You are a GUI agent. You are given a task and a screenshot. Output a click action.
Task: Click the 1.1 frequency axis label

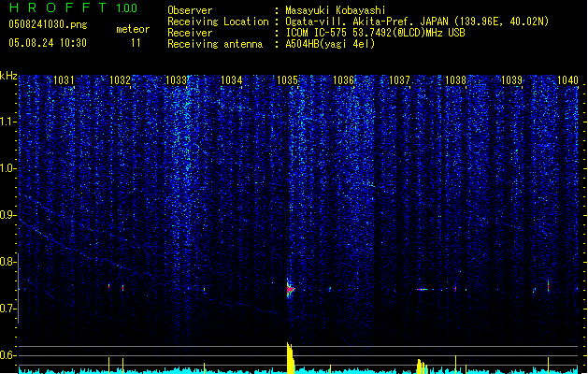click(x=7, y=122)
